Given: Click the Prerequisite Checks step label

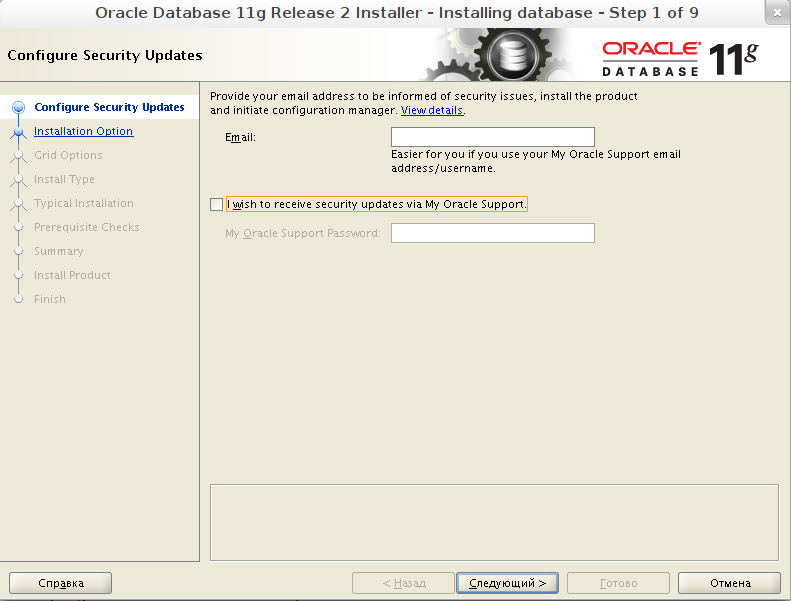Looking at the screenshot, I should (x=86, y=227).
